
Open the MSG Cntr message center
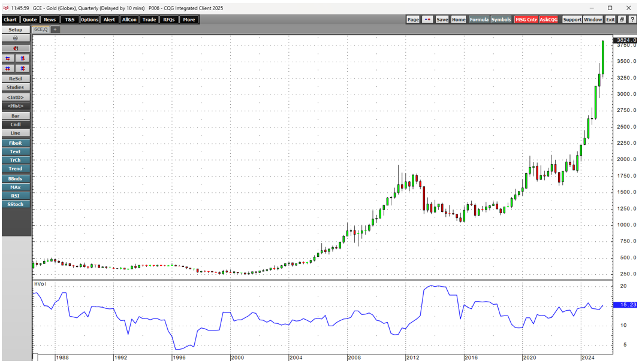click(526, 20)
